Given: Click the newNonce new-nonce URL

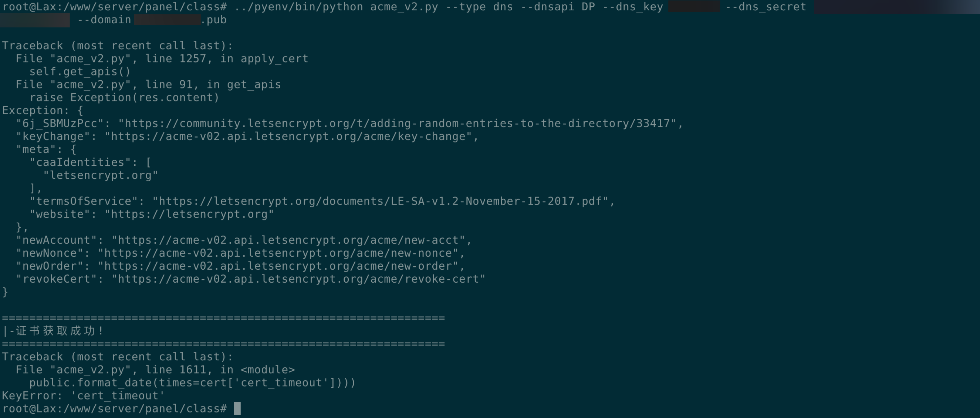Looking at the screenshot, I should click(x=278, y=253).
